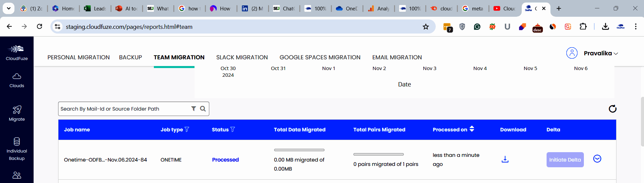Viewport: 644px width, 183px height.
Task: Switch to Personal Migration tab
Action: 79,57
